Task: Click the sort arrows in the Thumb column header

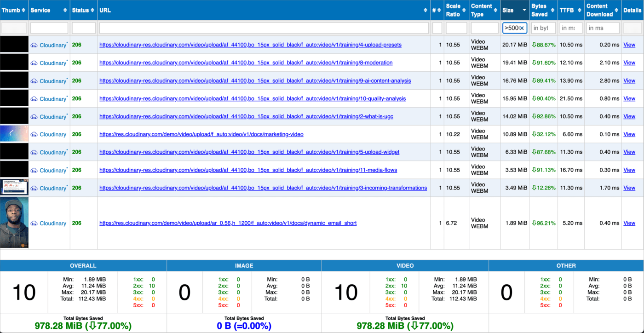Action: click(24, 10)
